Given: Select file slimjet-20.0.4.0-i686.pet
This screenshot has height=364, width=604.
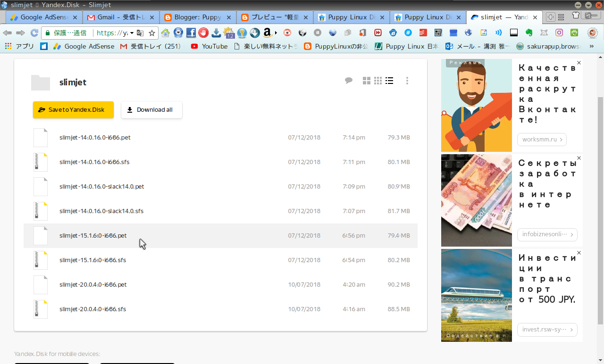Looking at the screenshot, I should pyautogui.click(x=220, y=285).
